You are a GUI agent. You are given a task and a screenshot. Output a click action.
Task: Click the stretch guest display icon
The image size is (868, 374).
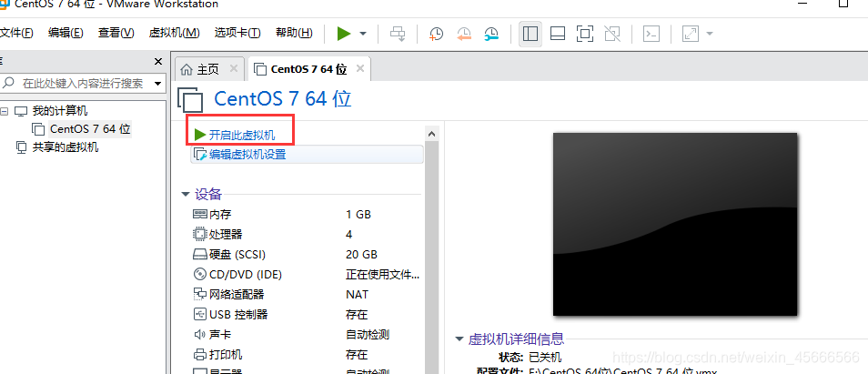691,34
